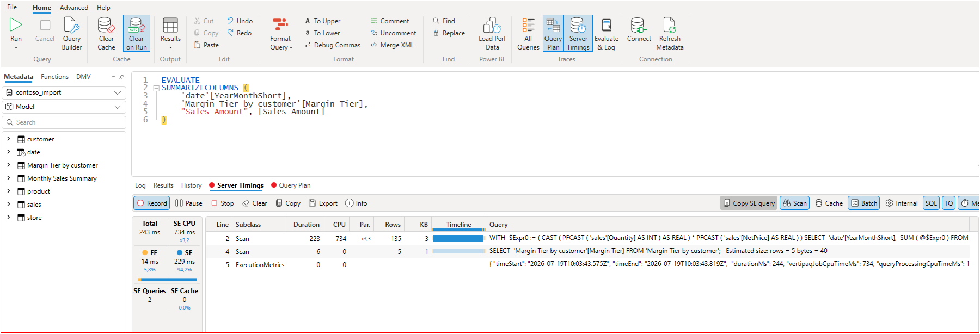The width and height of the screenshot is (980, 334).
Task: Open the Results output tab
Action: coord(163,185)
